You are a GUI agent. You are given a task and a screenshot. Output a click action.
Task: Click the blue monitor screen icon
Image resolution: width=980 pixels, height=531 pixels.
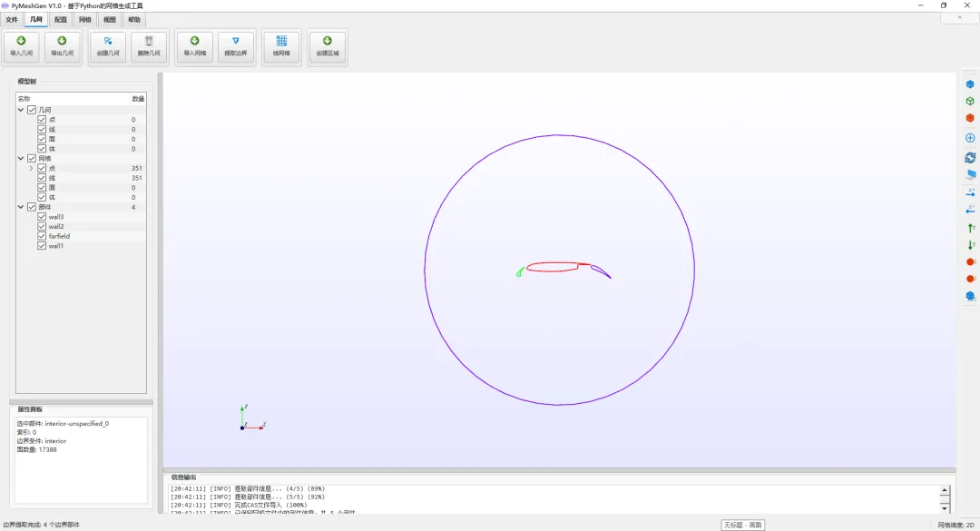pos(970,175)
